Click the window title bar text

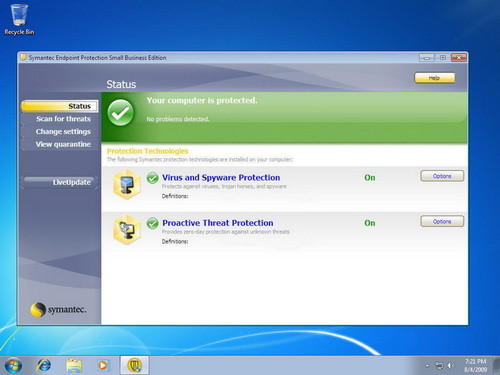(x=97, y=58)
